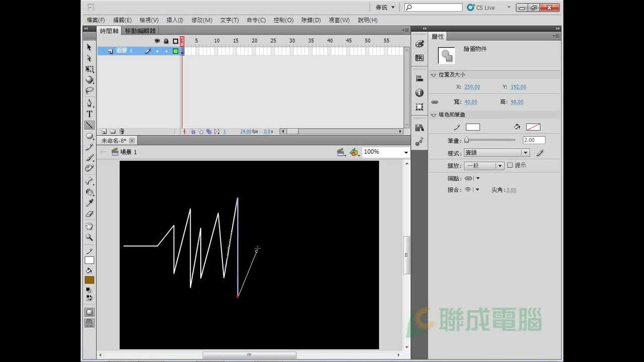Toggle lock all layers padlock
This screenshot has height=362, width=644.
pyautogui.click(x=166, y=41)
